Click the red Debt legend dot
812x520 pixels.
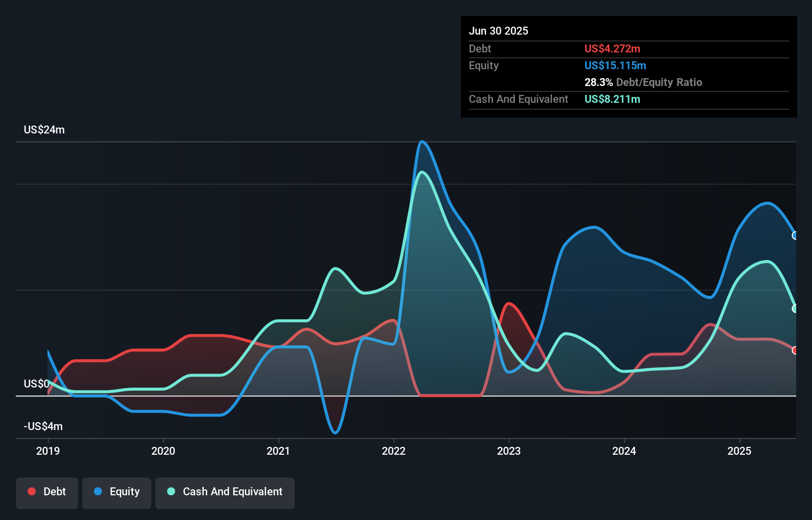(x=32, y=491)
